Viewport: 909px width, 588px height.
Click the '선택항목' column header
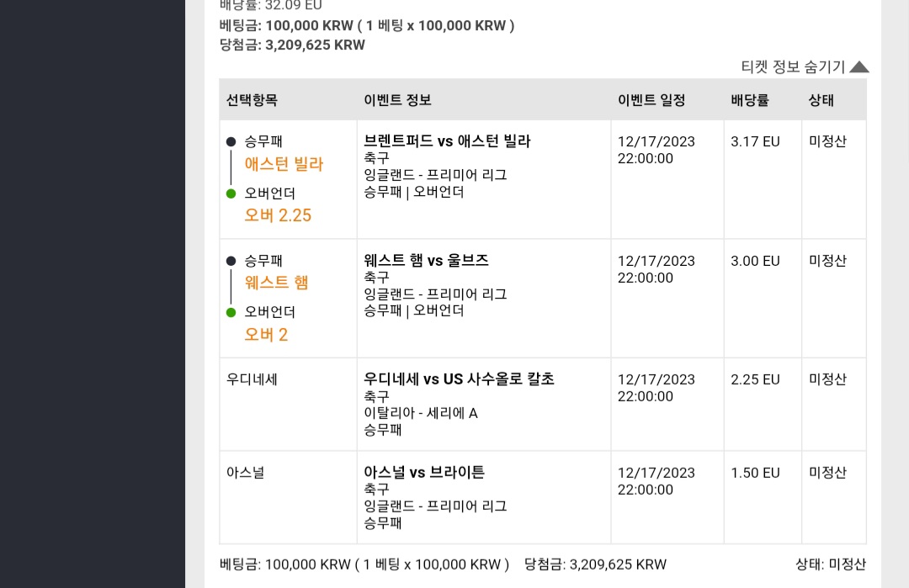pyautogui.click(x=252, y=100)
